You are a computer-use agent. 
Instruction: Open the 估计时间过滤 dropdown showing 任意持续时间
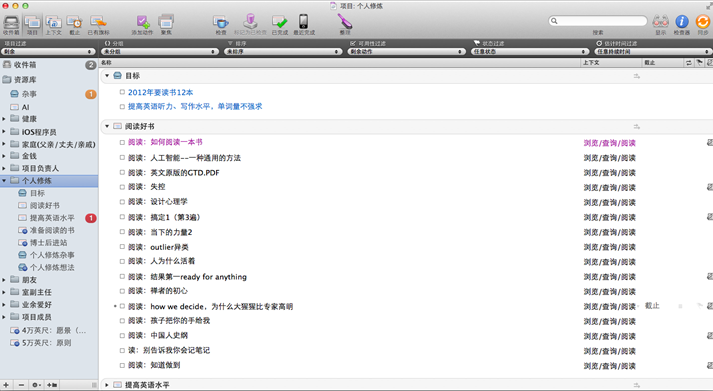[653, 52]
